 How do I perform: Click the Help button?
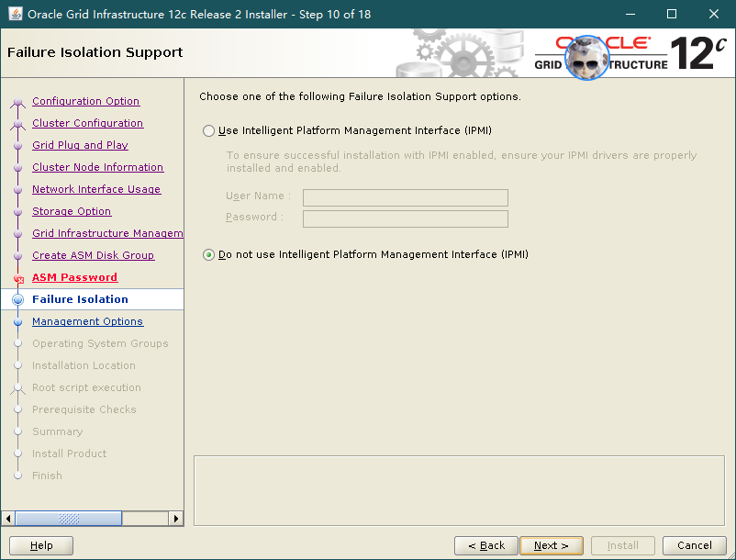point(41,545)
